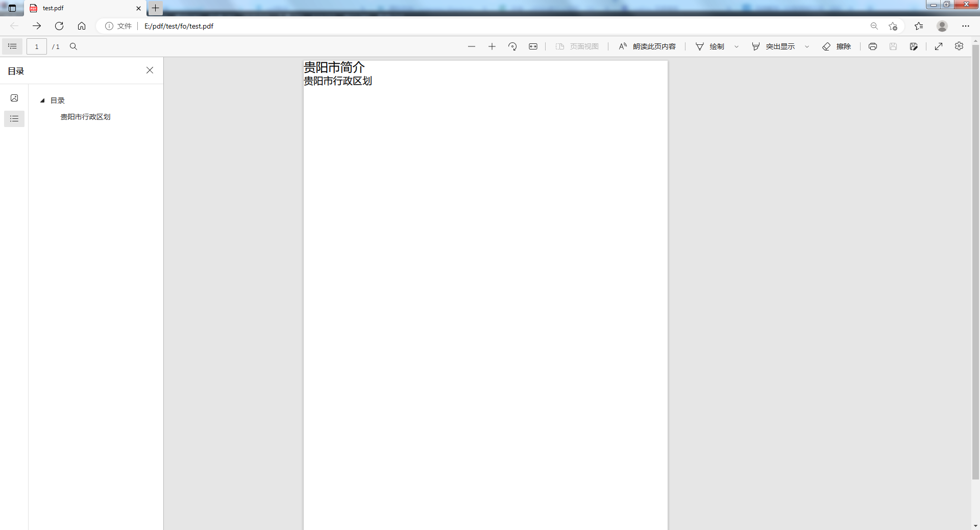Toggle fit-to-page view mode
Screen dimensions: 980x530
click(x=533, y=46)
